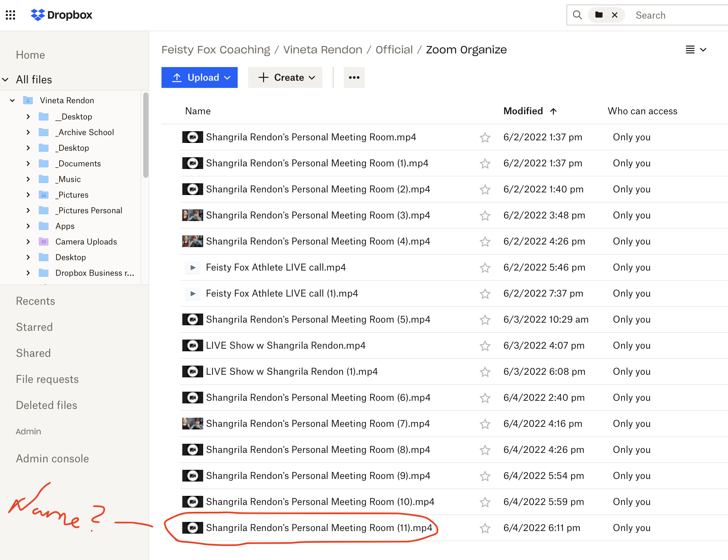
Task: Star LIVE Show w Shangrila Rendon.mp4
Action: [x=485, y=346]
